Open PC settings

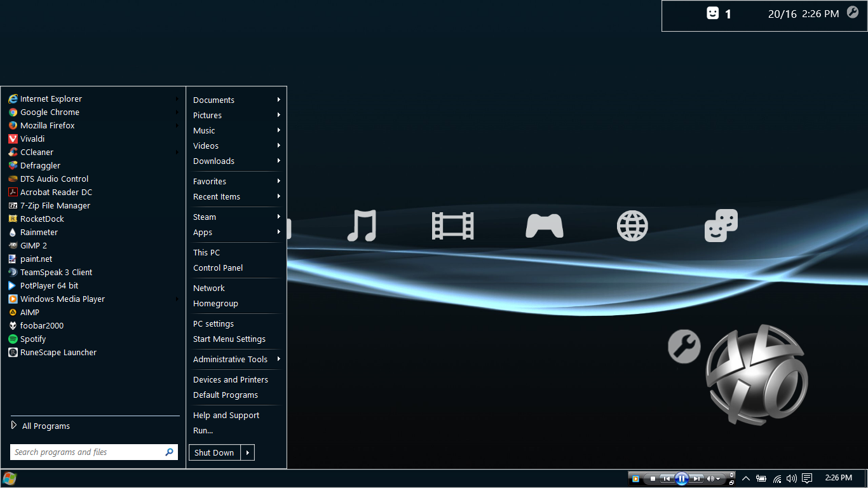(x=236, y=323)
